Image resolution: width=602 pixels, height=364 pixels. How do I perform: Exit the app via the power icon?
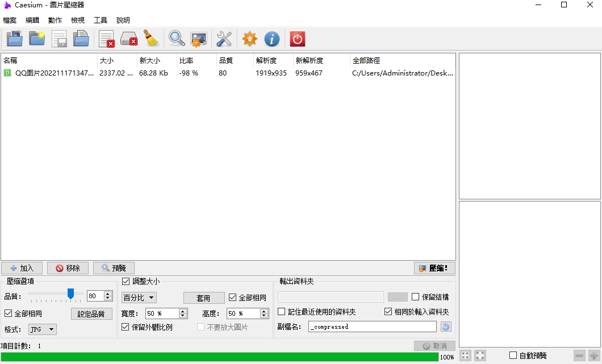tap(296, 39)
